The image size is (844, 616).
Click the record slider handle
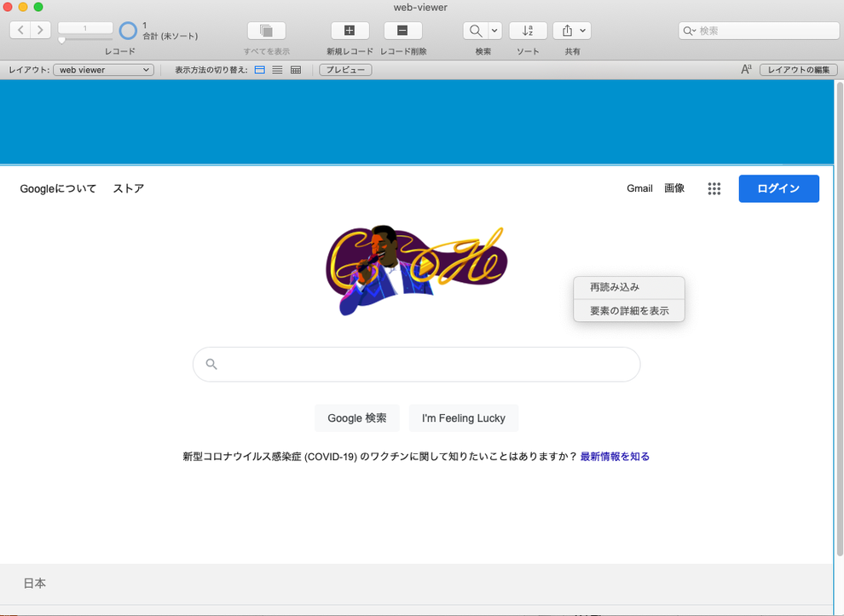tap(62, 40)
